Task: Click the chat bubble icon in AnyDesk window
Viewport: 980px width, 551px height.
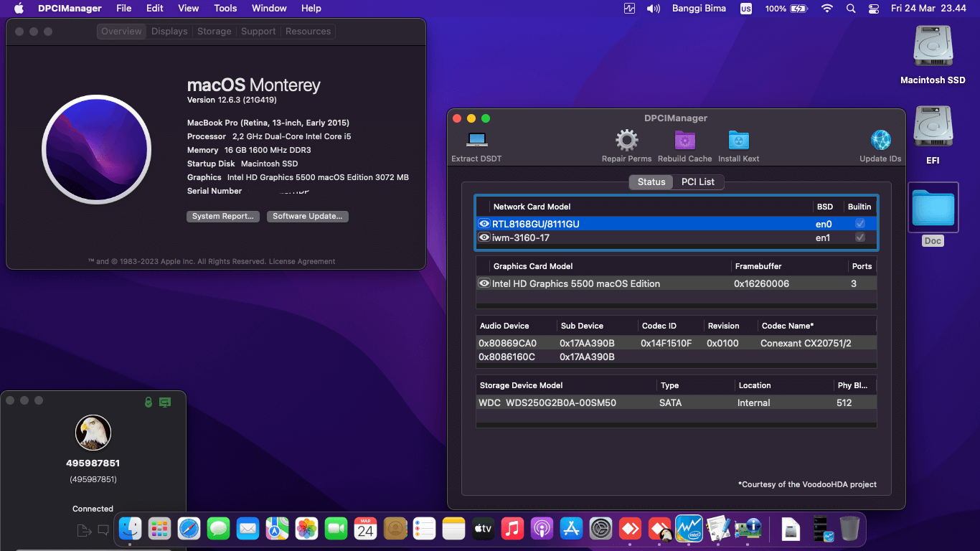Action: tap(103, 530)
